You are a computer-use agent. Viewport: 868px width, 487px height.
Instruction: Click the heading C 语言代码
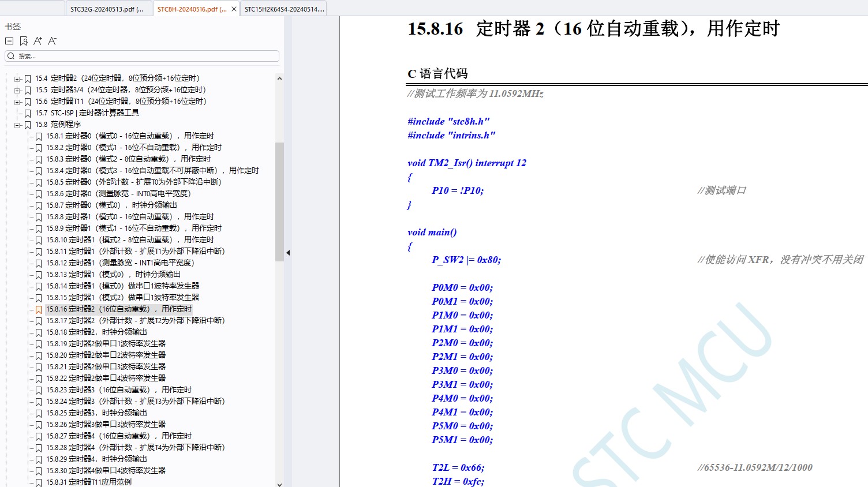[437, 74]
